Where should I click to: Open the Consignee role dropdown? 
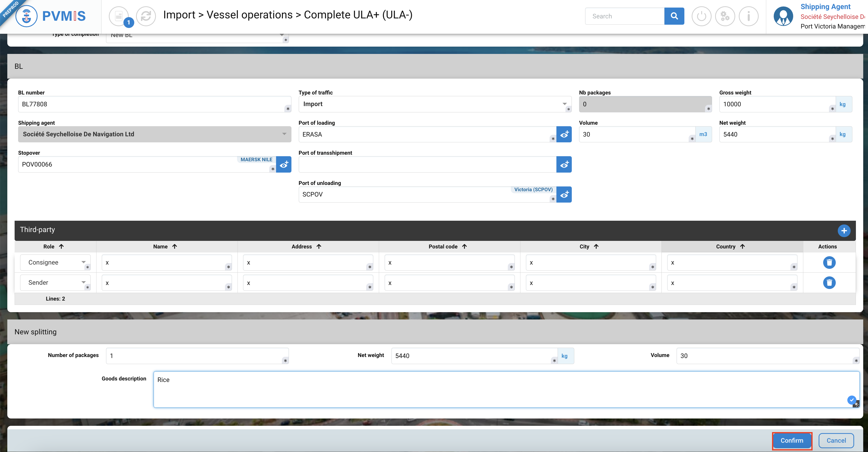pos(83,262)
